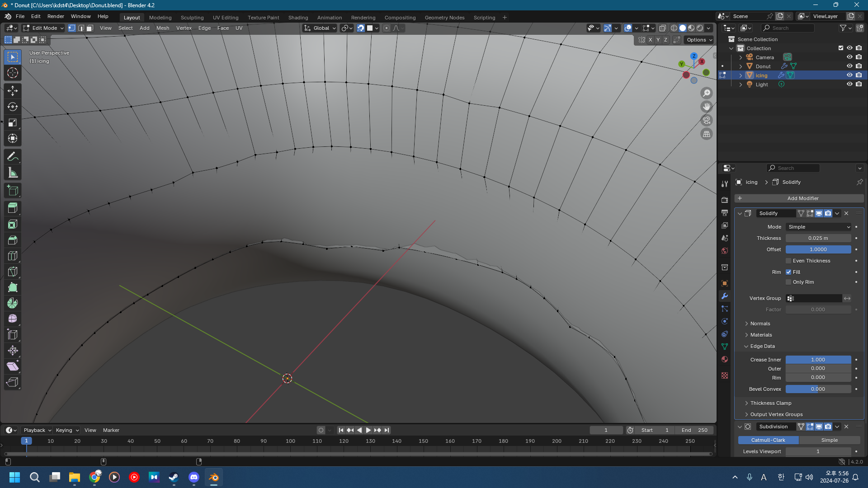Image resolution: width=868 pixels, height=488 pixels.
Task: Adjust the Crease Inner slider
Action: click(818, 360)
